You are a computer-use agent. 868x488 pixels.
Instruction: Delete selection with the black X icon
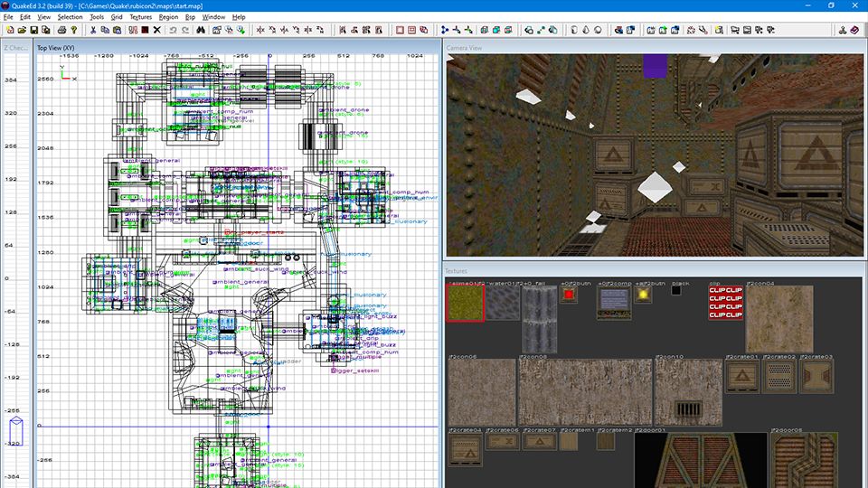pos(156,30)
